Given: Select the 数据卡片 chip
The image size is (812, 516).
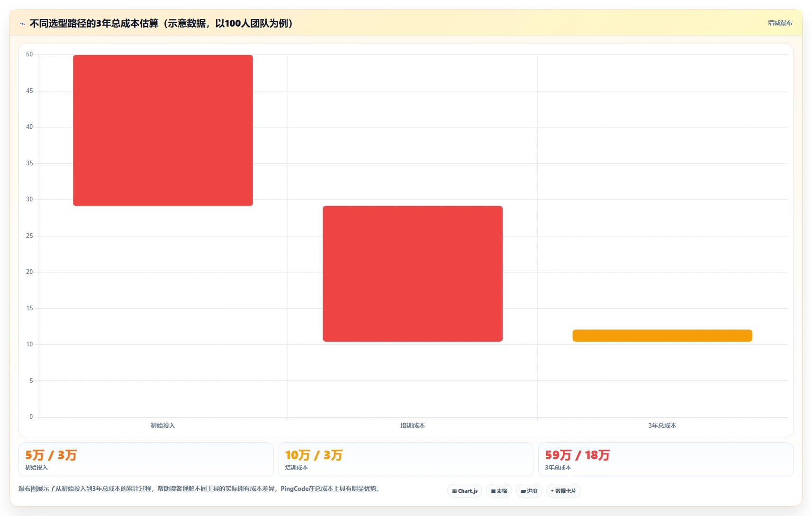Looking at the screenshot, I should [563, 491].
